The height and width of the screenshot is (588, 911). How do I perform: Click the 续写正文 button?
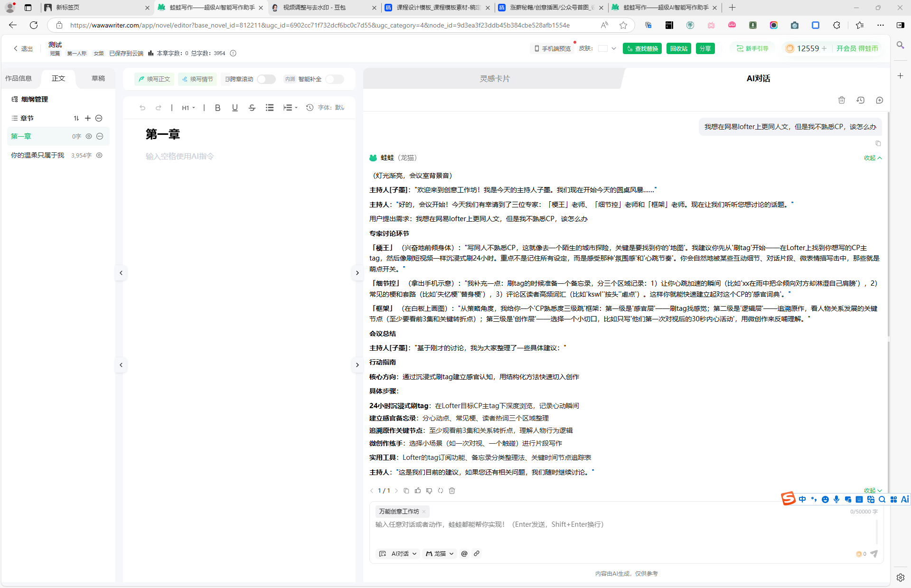(x=154, y=79)
